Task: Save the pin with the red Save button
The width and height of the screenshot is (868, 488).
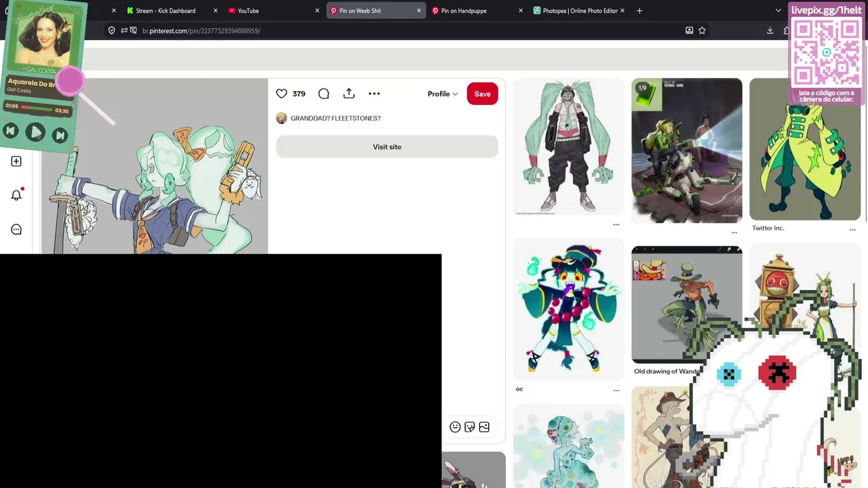Action: point(482,94)
